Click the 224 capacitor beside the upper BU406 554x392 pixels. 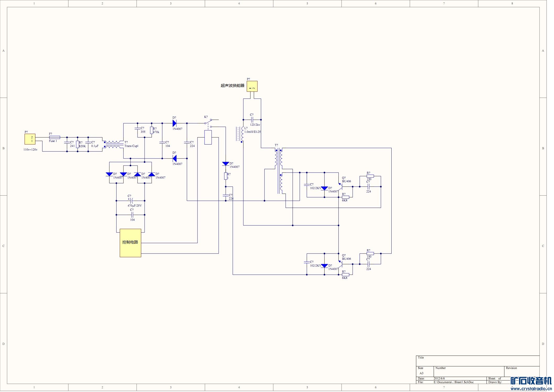pyautogui.click(x=368, y=187)
